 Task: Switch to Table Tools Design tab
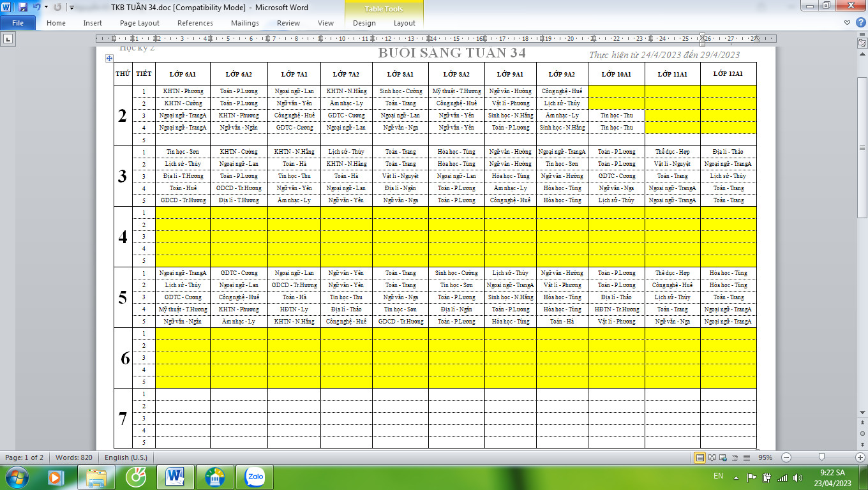364,23
